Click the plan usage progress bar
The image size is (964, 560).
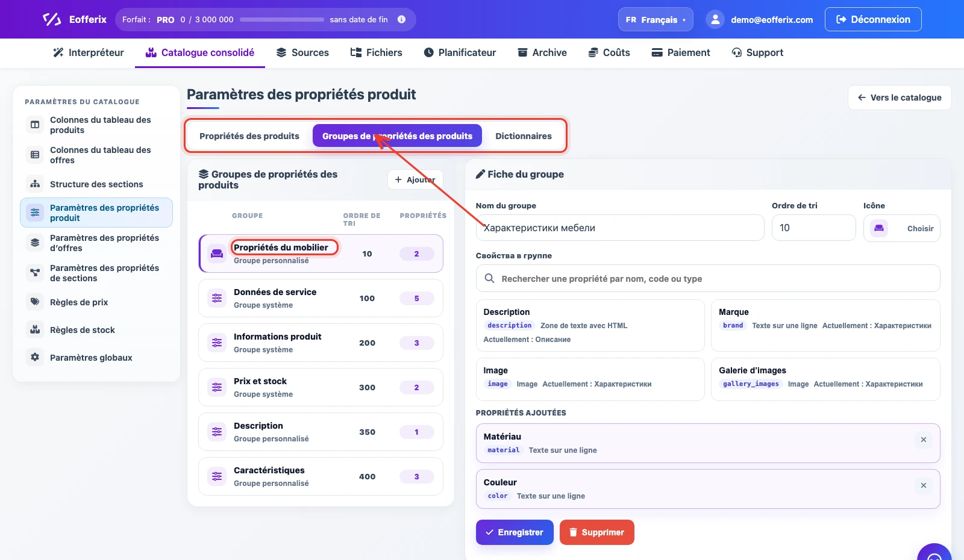click(282, 19)
